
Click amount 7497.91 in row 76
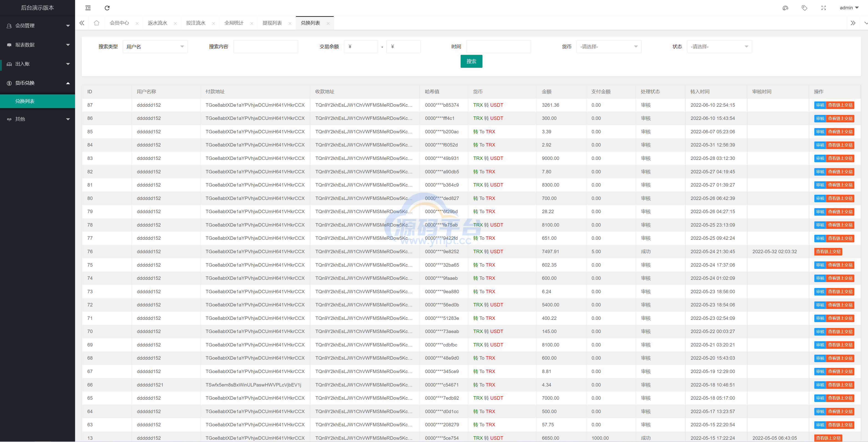tap(550, 252)
